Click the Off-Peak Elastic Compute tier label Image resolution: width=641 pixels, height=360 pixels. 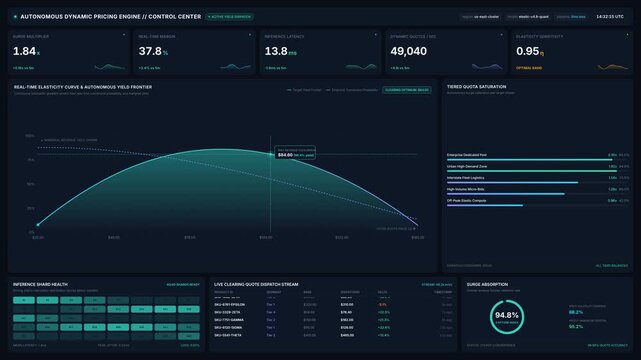pyautogui.click(x=467, y=201)
